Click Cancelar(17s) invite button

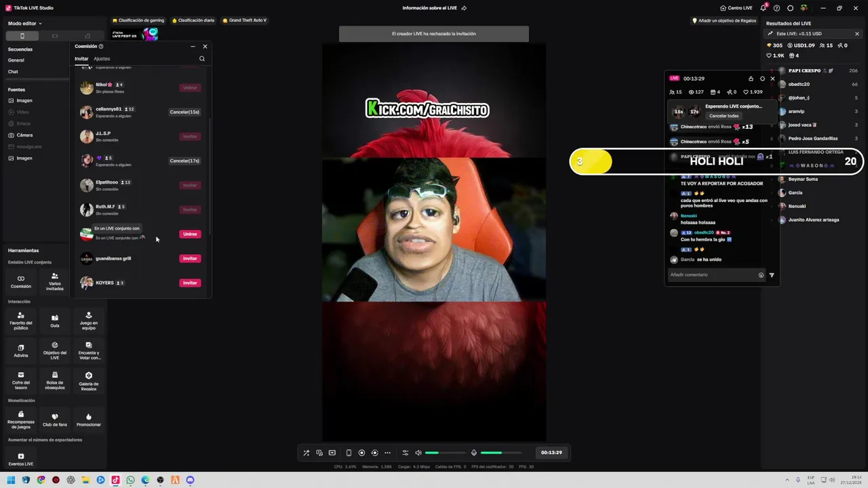pos(184,161)
